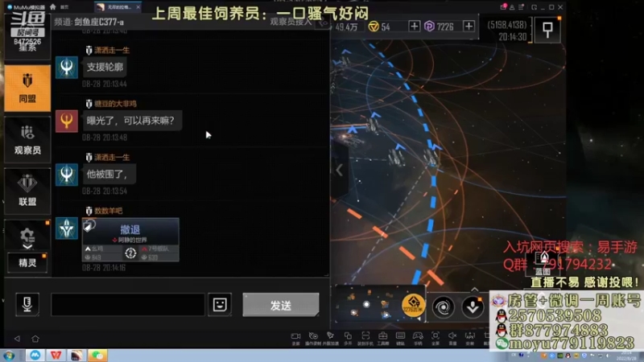This screenshot has width=644, height=362.
Task: Click the star system minimap thumbnail
Action: (368, 305)
